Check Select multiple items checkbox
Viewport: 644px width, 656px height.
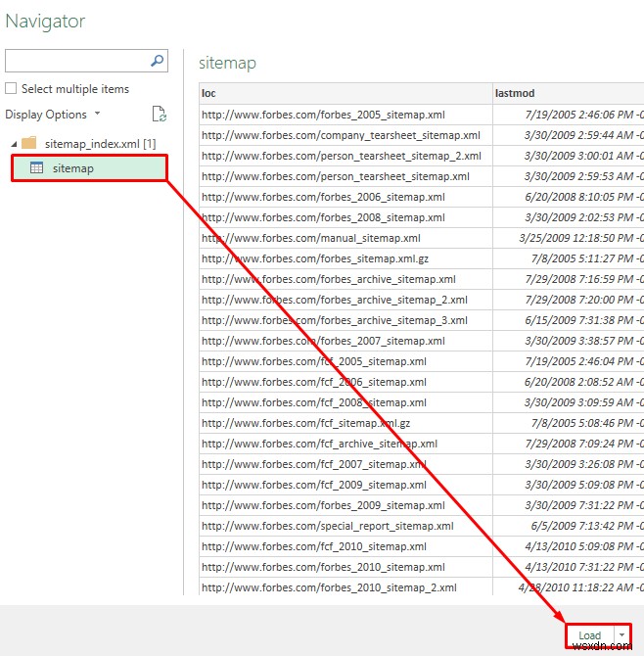tap(11, 88)
